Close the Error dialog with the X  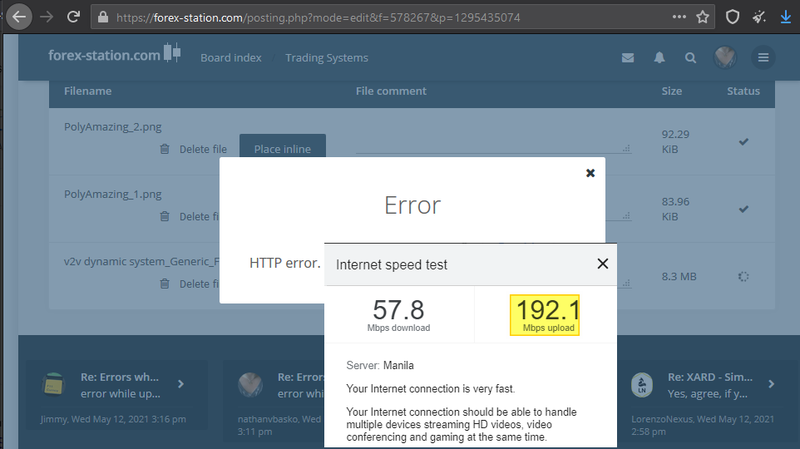(590, 173)
